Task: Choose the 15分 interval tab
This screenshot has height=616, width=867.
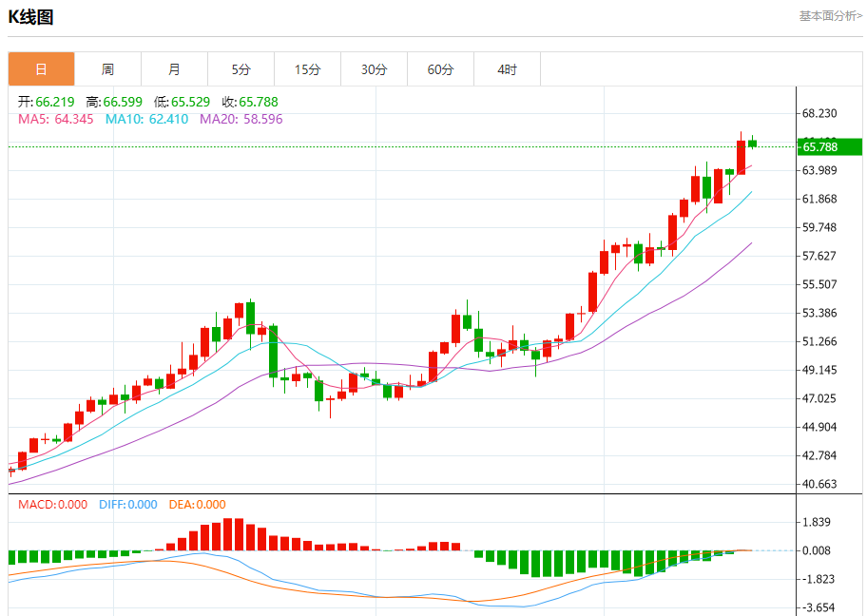Action: (x=307, y=69)
